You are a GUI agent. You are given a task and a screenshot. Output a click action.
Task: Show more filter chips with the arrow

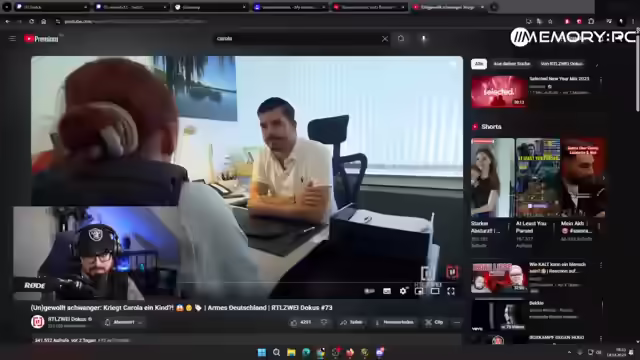point(597,64)
